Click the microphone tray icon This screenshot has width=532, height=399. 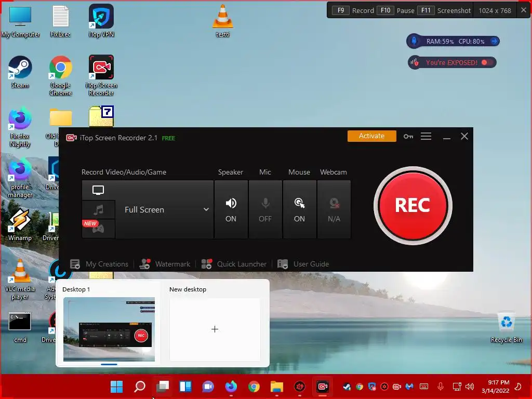(441, 386)
